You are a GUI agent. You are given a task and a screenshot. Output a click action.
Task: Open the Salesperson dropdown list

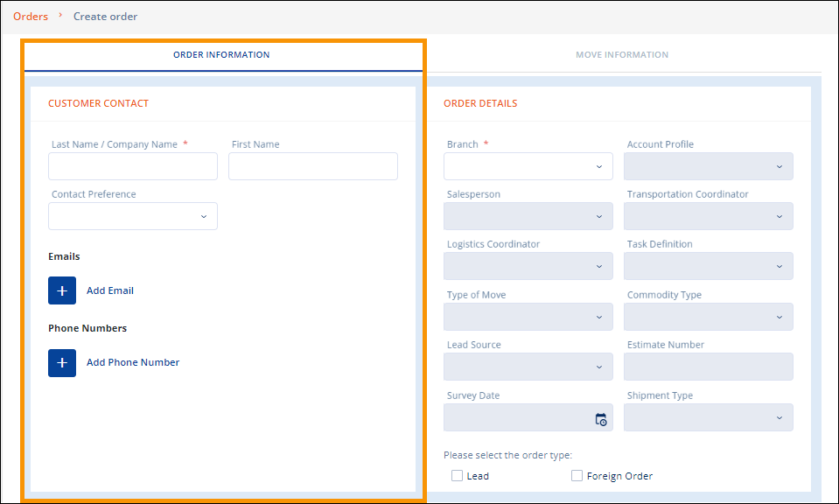(x=528, y=216)
